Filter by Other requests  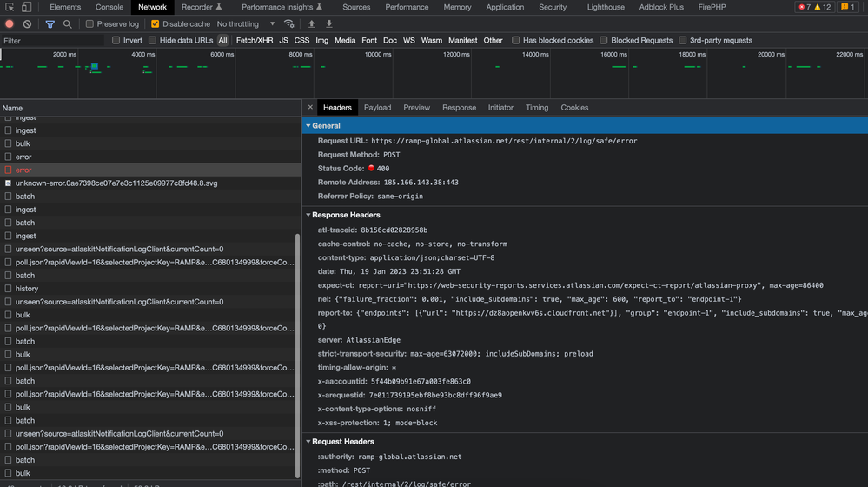coord(493,40)
